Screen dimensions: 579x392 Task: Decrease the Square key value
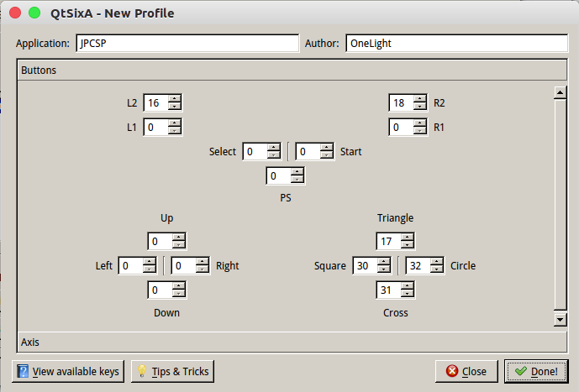tap(383, 269)
